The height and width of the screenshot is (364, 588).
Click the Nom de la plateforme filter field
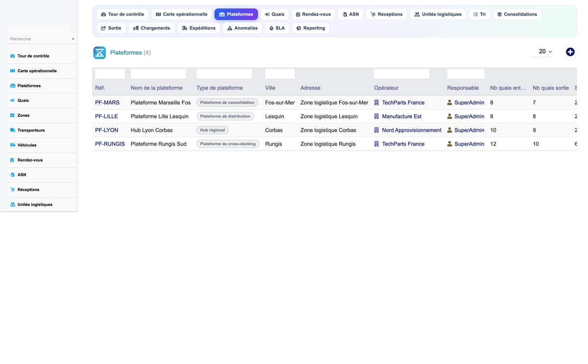click(x=158, y=74)
